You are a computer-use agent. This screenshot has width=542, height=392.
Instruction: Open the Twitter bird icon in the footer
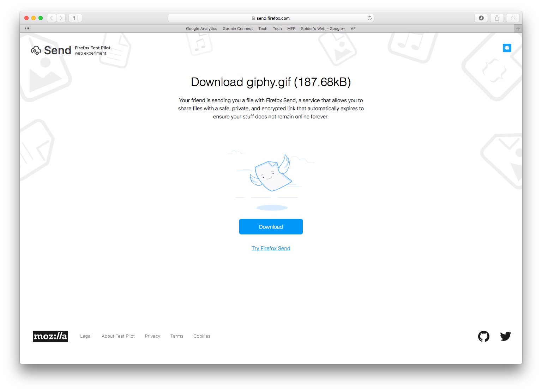505,336
